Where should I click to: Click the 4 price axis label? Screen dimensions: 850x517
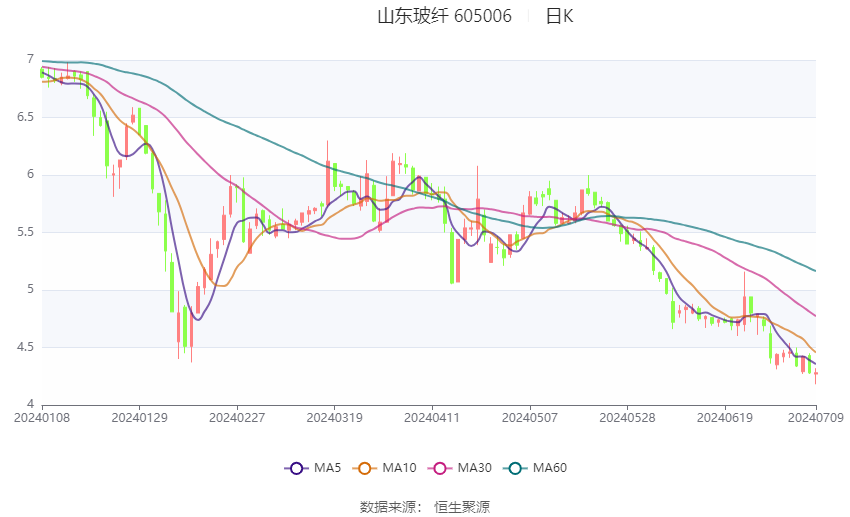pos(30,405)
